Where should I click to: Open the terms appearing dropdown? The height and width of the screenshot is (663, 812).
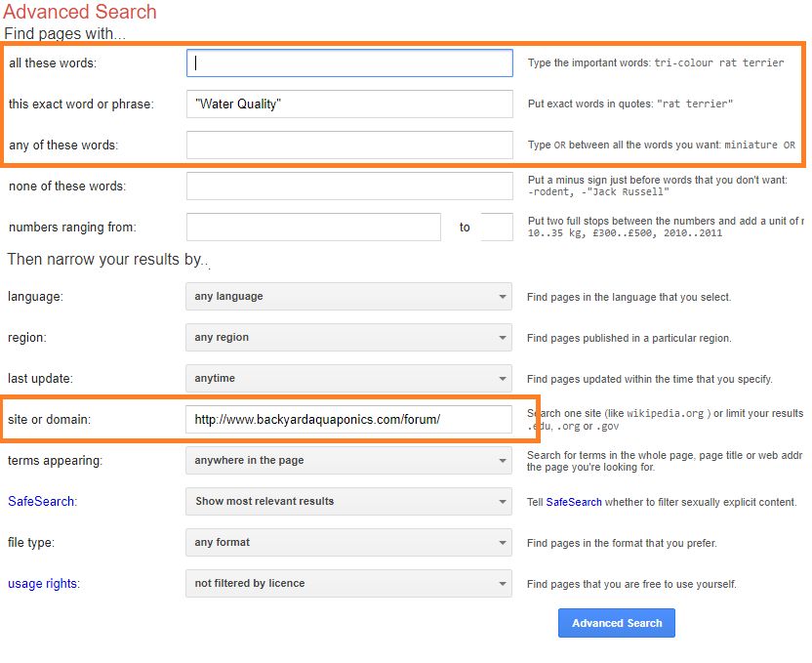coord(348,460)
